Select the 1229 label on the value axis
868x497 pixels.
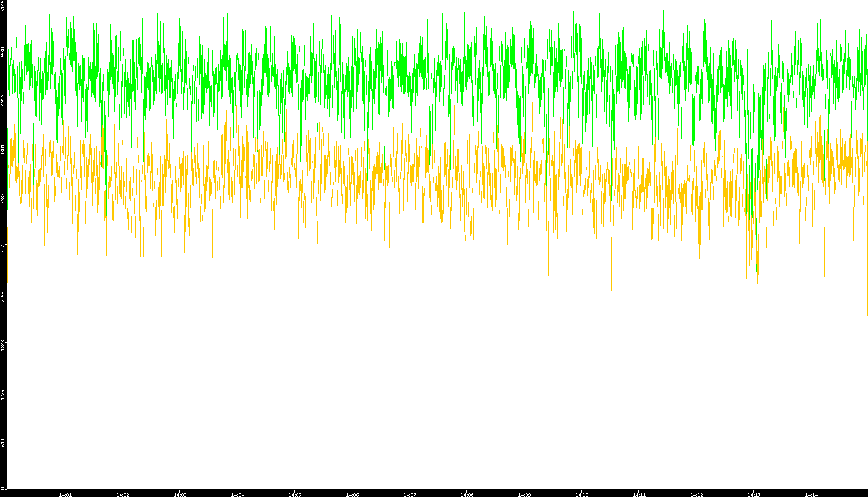pyautogui.click(x=3, y=394)
